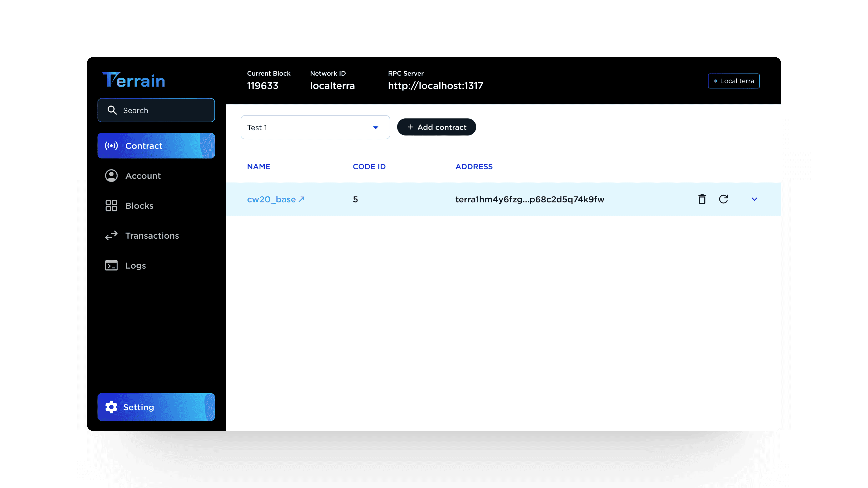Open the Transactions page
This screenshot has height=488, width=868.
pos(152,235)
